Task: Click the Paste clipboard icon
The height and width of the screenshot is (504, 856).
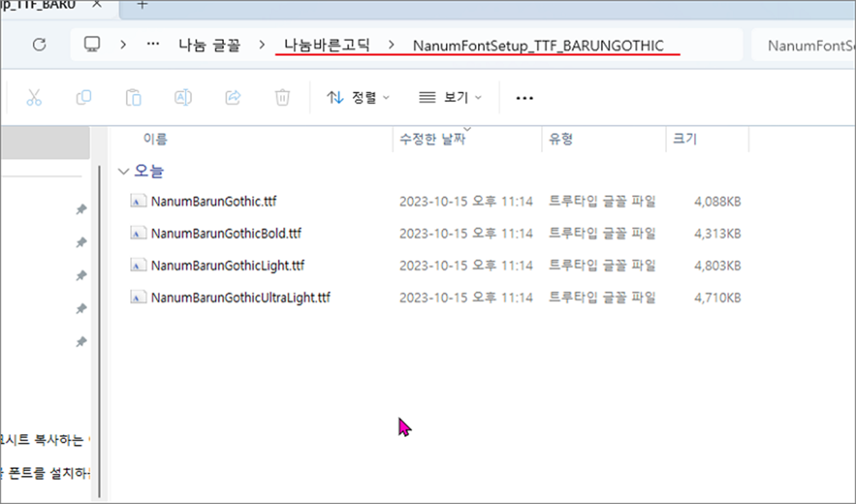Action: click(x=134, y=97)
